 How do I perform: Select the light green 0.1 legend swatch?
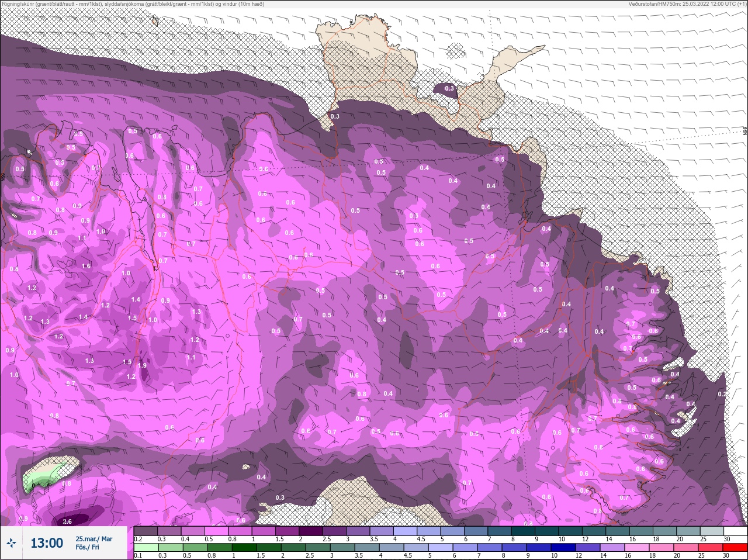click(145, 548)
